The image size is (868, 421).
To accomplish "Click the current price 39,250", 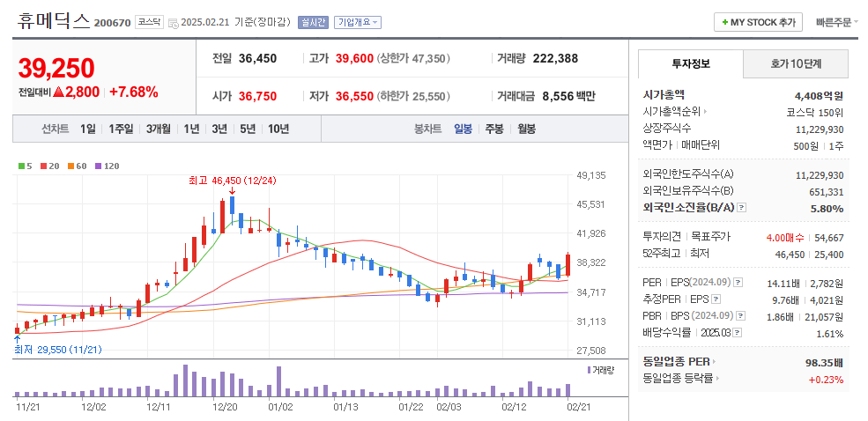I will click(x=56, y=68).
